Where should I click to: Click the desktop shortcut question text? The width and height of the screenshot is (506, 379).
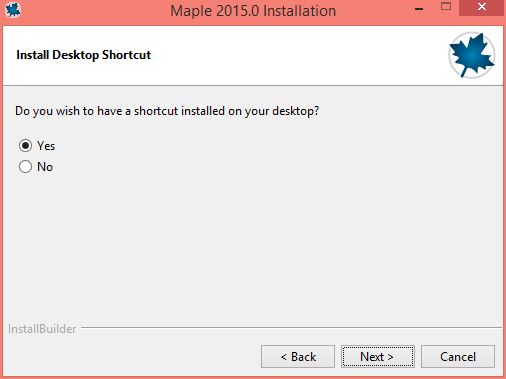[x=167, y=111]
